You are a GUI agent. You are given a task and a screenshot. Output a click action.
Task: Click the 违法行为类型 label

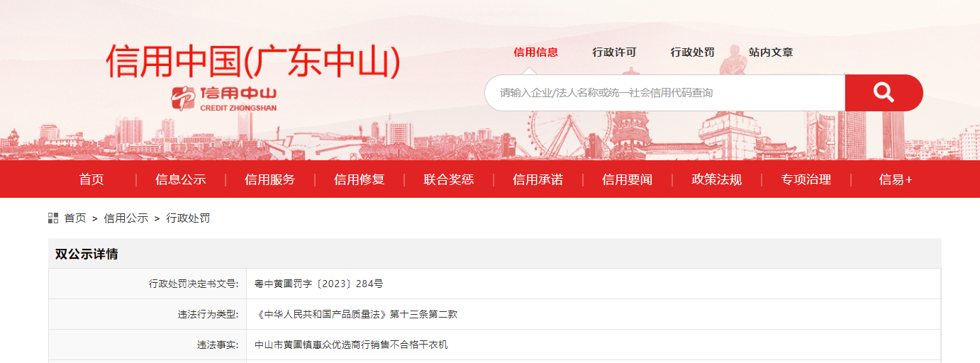coord(208,314)
